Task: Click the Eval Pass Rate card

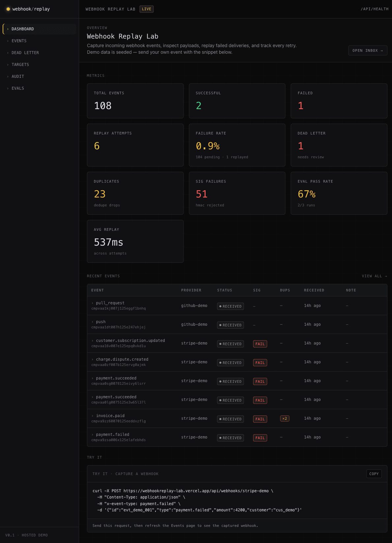Action: click(339, 193)
